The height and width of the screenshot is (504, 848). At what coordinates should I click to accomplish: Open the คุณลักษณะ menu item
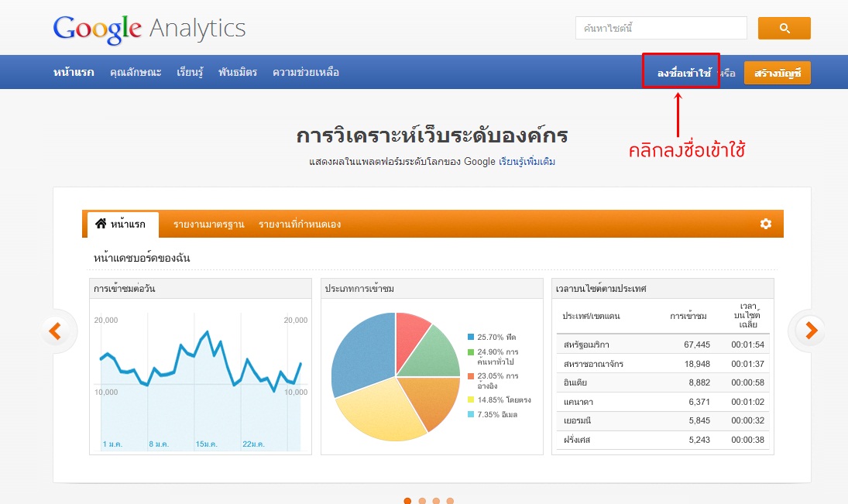(x=136, y=72)
